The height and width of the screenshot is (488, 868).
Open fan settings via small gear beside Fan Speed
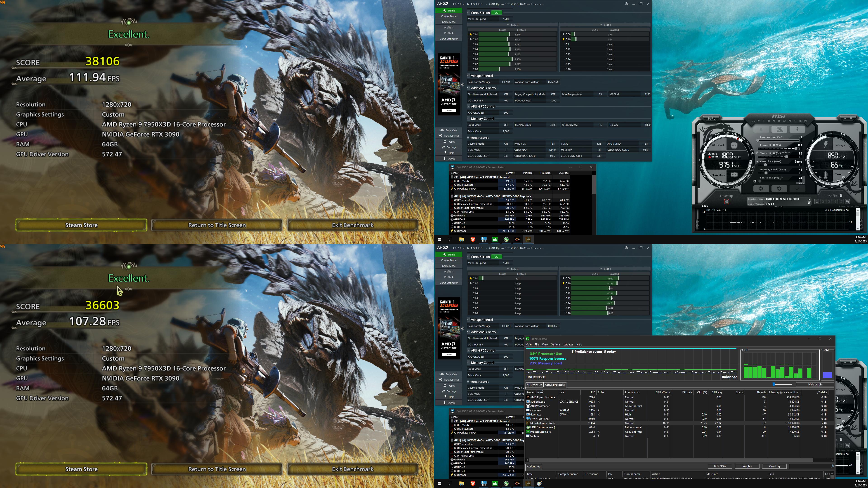pos(755,181)
